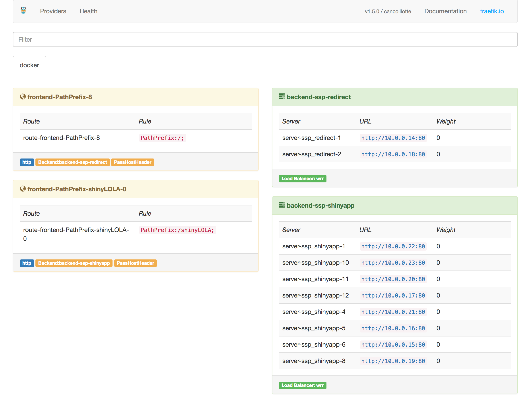
Task: Select the docker tab
Action: pyautogui.click(x=29, y=65)
